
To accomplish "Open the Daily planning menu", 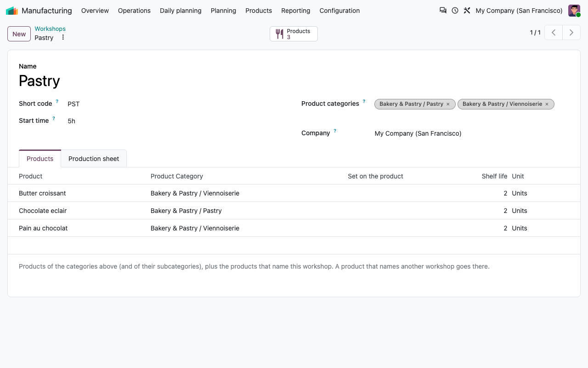I will click(181, 11).
